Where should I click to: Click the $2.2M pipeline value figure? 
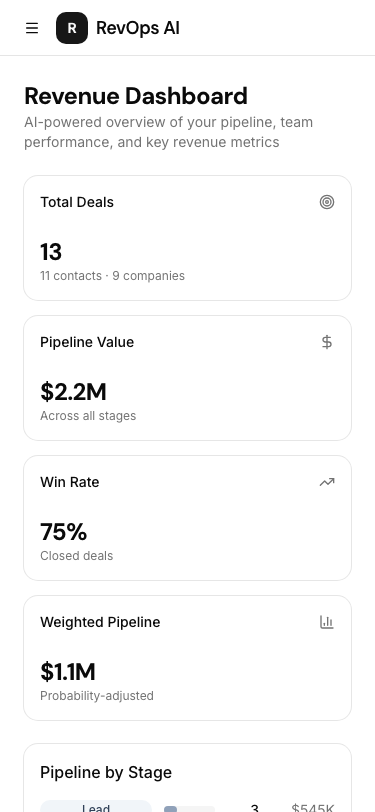pyautogui.click(x=73, y=392)
